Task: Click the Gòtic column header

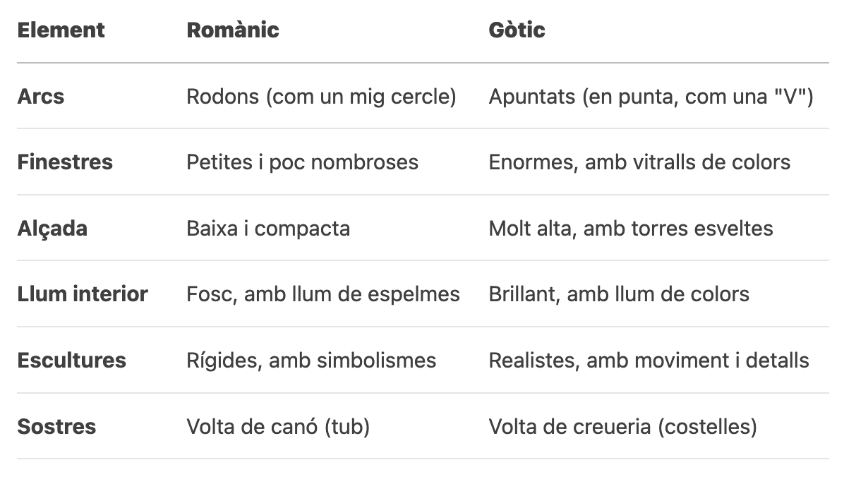Action: point(517,30)
